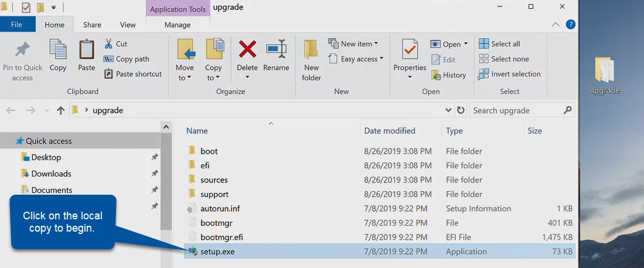Open the File menu tab

[16, 24]
